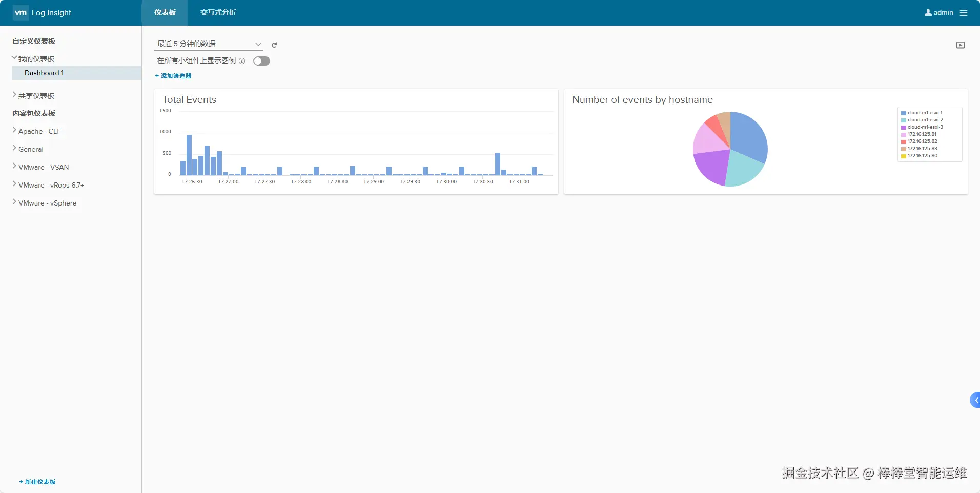The height and width of the screenshot is (493, 980).
Task: Click the purple slice of the pie chart
Action: pyautogui.click(x=711, y=167)
